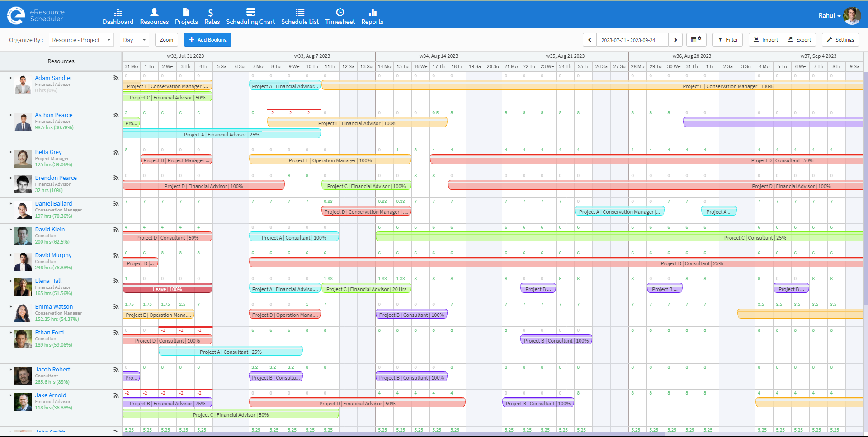Click the date range field 2023-07-31 - 2023-09-24
Screen dimensions: 868x437
coord(632,40)
